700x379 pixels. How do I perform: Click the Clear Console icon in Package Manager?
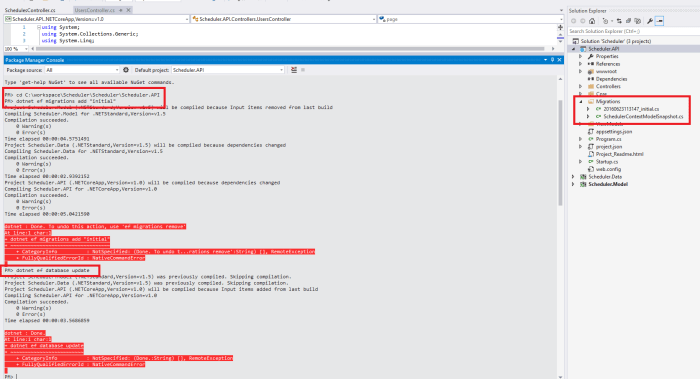pos(294,70)
